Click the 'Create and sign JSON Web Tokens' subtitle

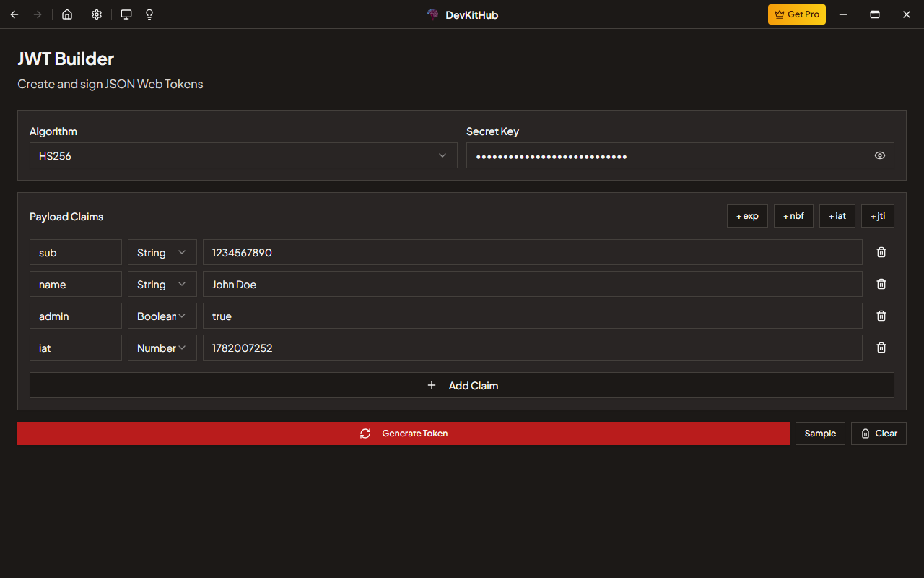[110, 84]
